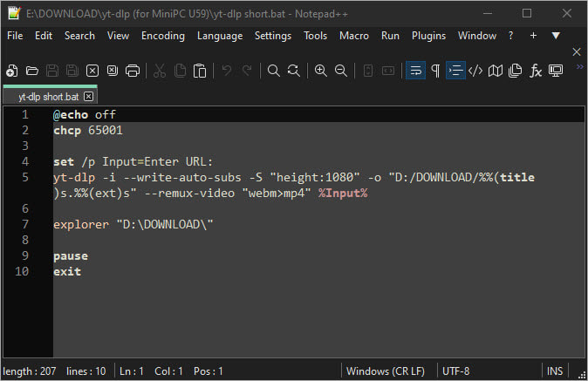This screenshot has height=381, width=588.
Task: Click the Copy toolbar icon
Action: coord(180,71)
